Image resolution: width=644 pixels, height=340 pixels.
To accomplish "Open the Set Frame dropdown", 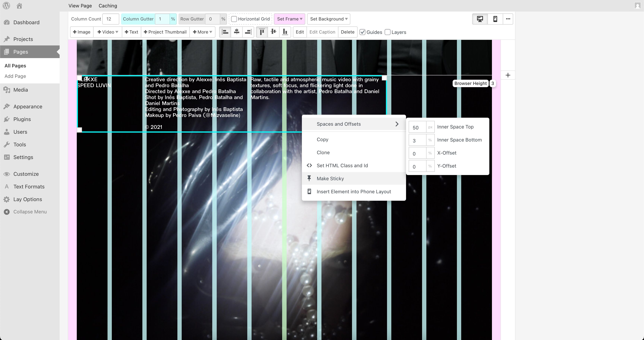I will click(290, 19).
